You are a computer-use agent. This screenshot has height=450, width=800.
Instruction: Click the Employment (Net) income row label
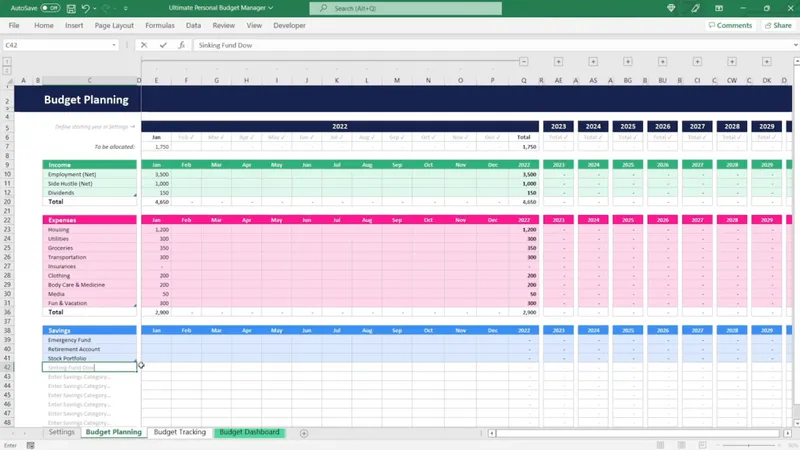72,174
